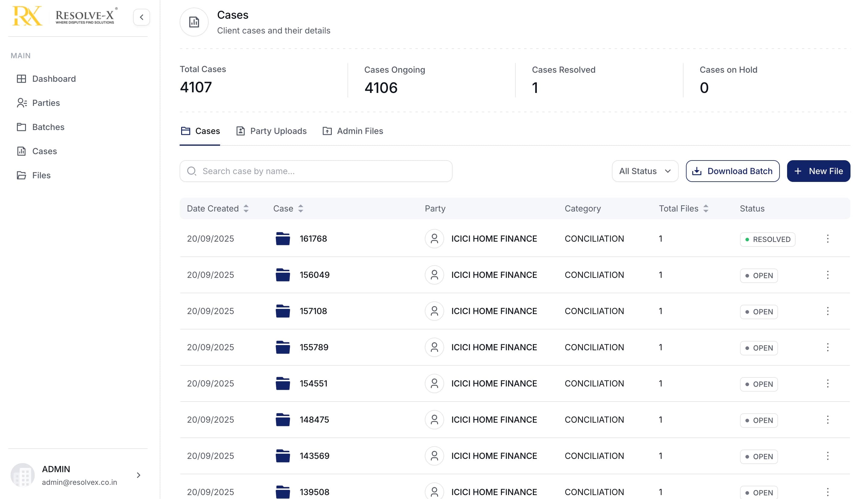Screen dimensions: 868x499
Task: Click CONCILIATION in case 148475 row
Action: coord(594,420)
